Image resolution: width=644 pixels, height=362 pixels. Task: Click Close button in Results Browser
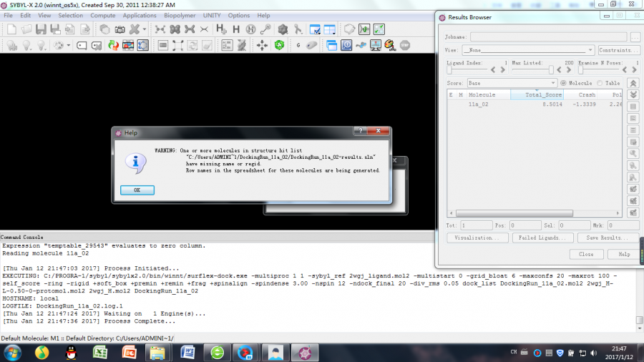pos(586,254)
